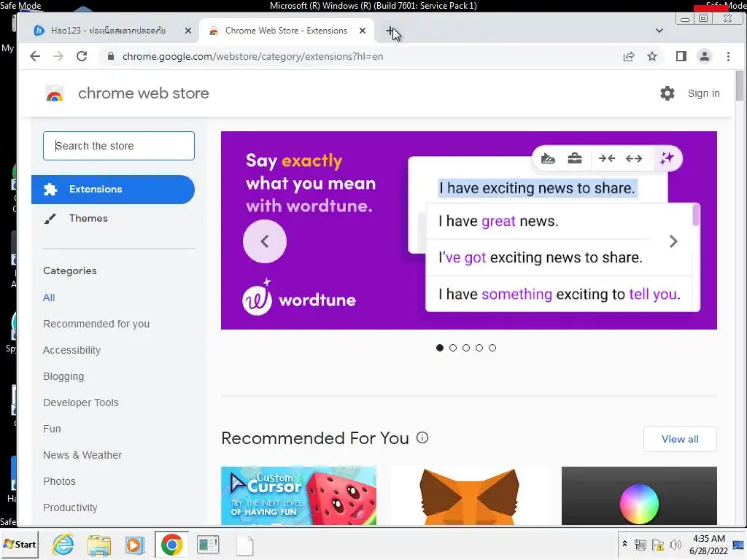Image resolution: width=747 pixels, height=560 pixels.
Task: Bookmark this page with the star icon
Action: [x=652, y=56]
